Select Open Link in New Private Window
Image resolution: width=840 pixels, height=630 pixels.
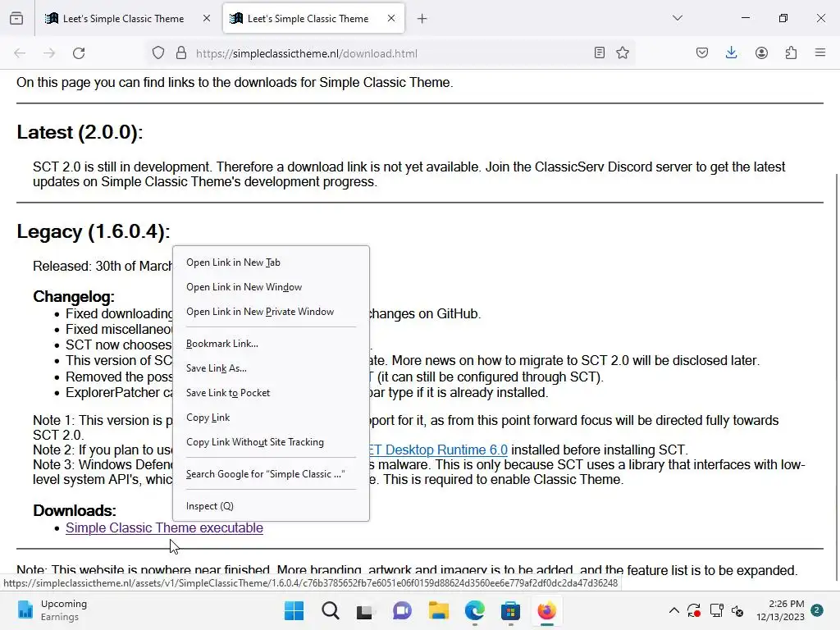pyautogui.click(x=271, y=312)
